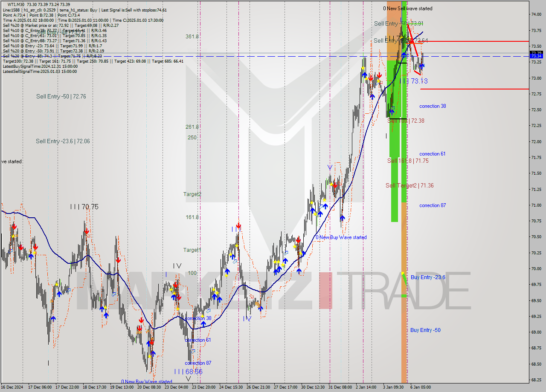Click '26 Dec 21:30' on the time axis
This screenshot has width=546, height=392.
click(258, 387)
